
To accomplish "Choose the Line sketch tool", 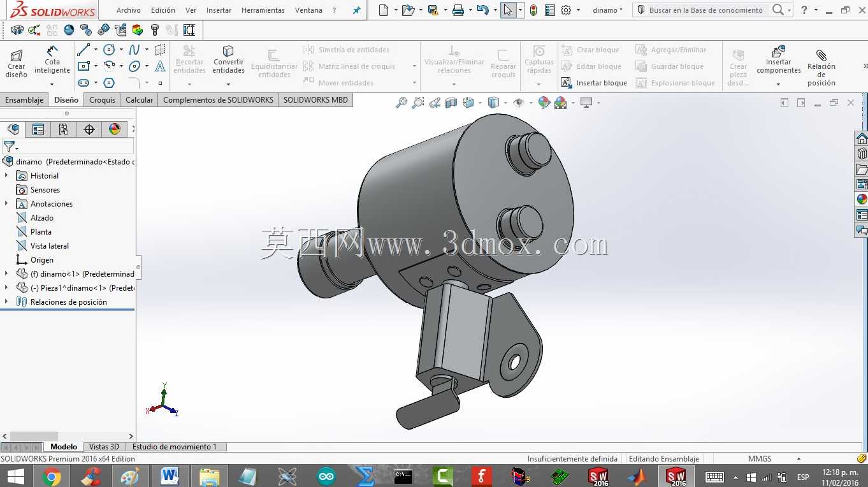I will (x=83, y=50).
